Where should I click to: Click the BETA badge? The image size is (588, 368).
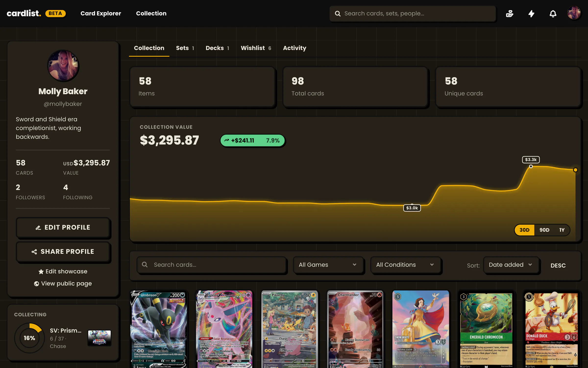click(x=55, y=13)
